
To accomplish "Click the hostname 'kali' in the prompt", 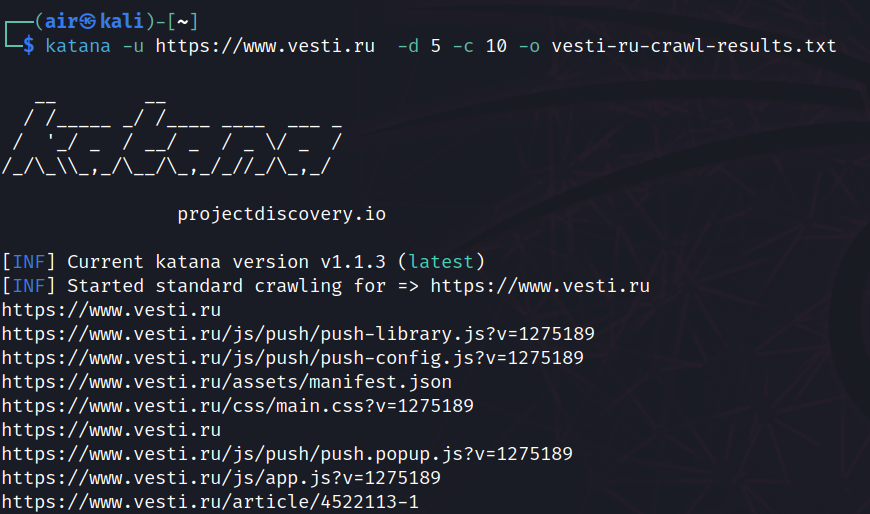I will pyautogui.click(x=122, y=22).
